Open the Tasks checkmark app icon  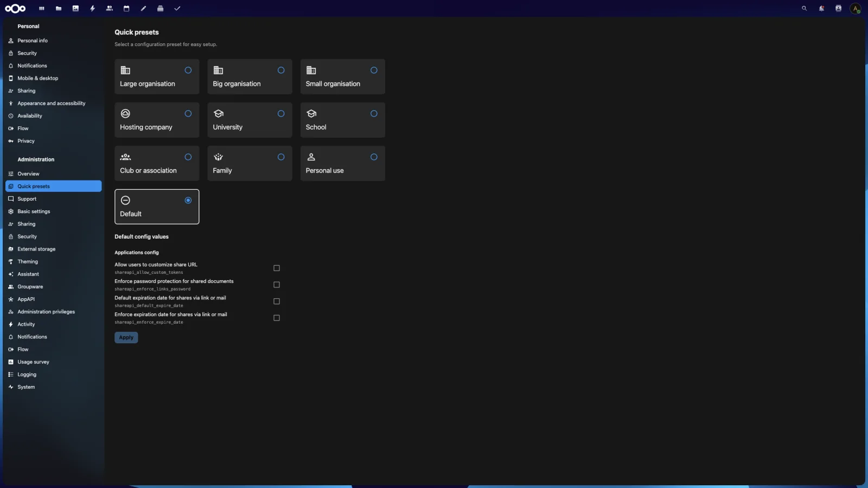177,8
